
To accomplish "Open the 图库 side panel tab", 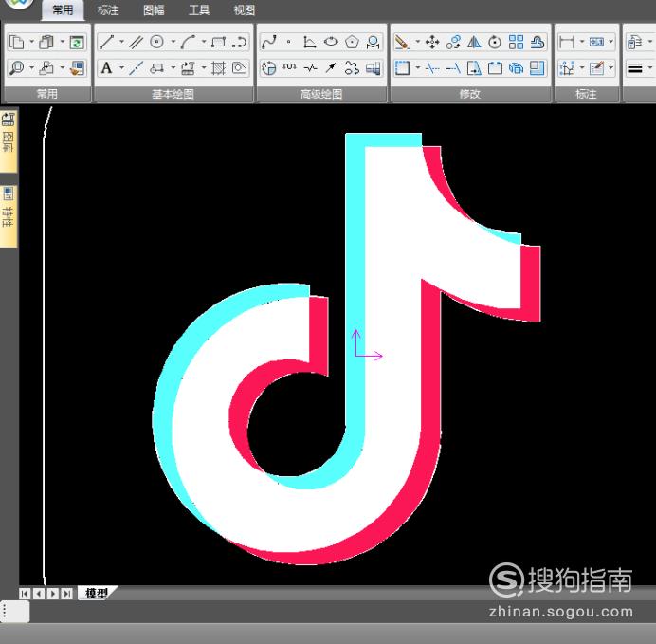I will [x=9, y=141].
